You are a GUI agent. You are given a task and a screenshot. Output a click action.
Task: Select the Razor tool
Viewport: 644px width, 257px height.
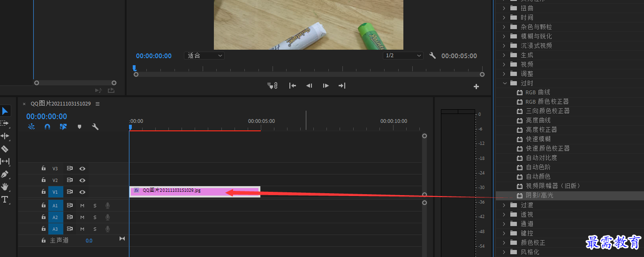5,149
